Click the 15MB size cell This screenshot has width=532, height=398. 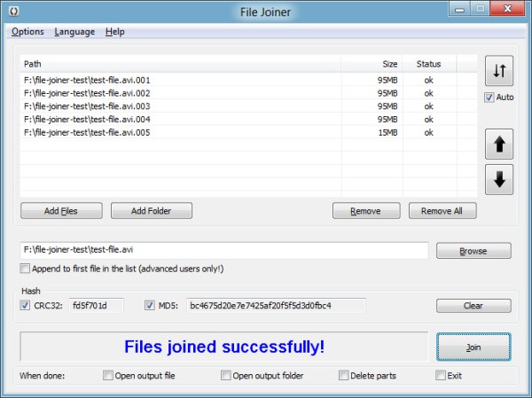pos(387,132)
